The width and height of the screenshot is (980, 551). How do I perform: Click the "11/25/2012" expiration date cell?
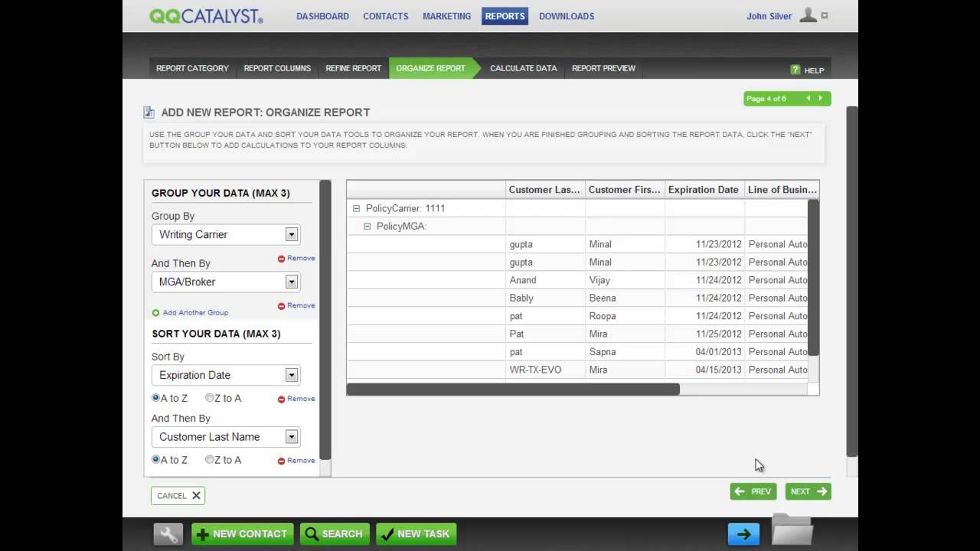tap(704, 334)
